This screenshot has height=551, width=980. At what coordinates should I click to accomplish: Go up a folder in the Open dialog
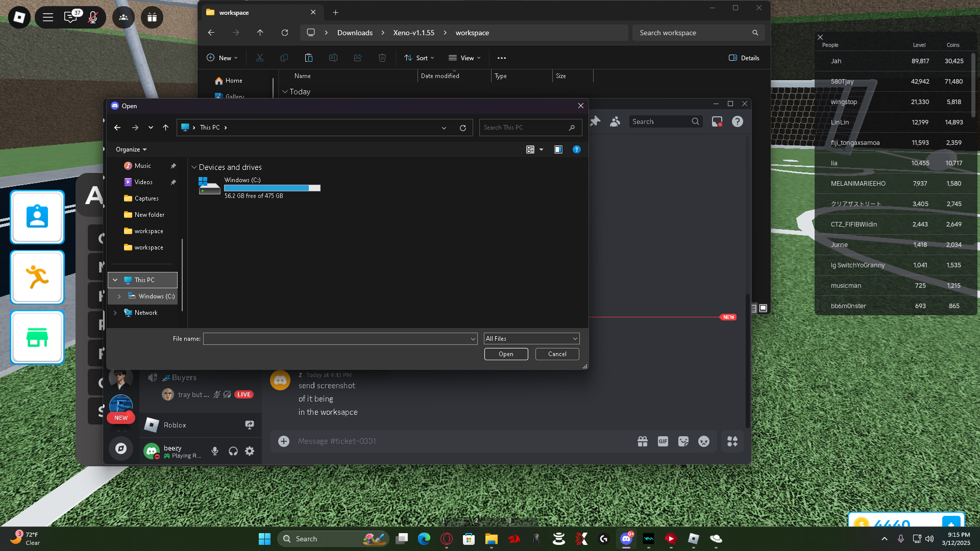tap(165, 128)
